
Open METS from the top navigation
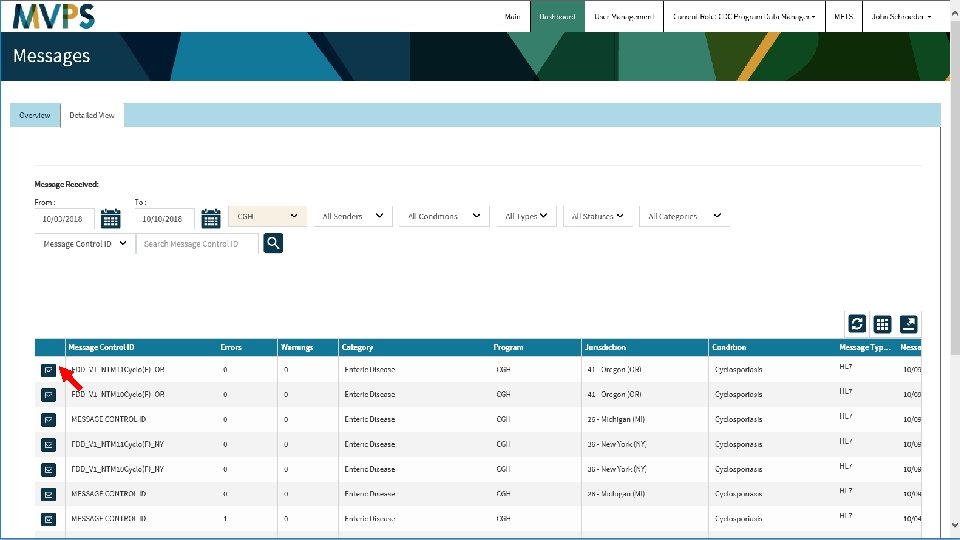tap(843, 17)
